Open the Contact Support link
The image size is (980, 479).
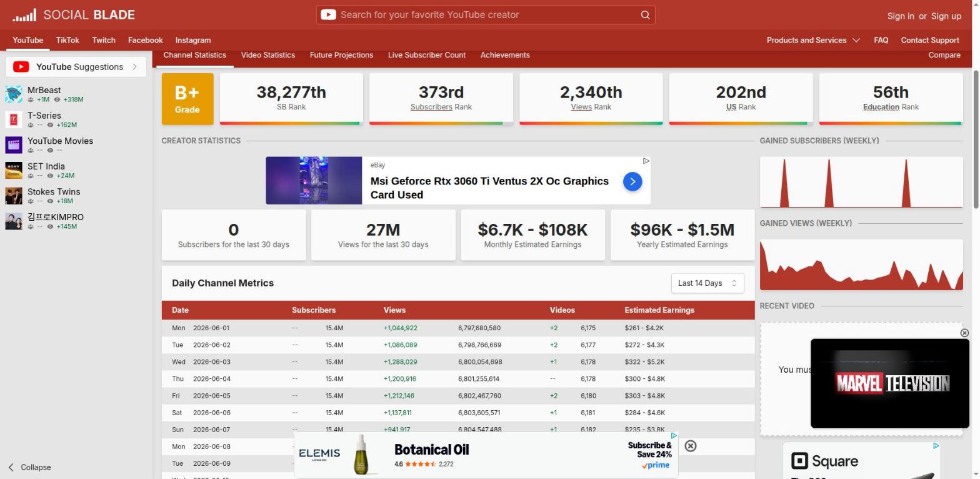(x=930, y=40)
